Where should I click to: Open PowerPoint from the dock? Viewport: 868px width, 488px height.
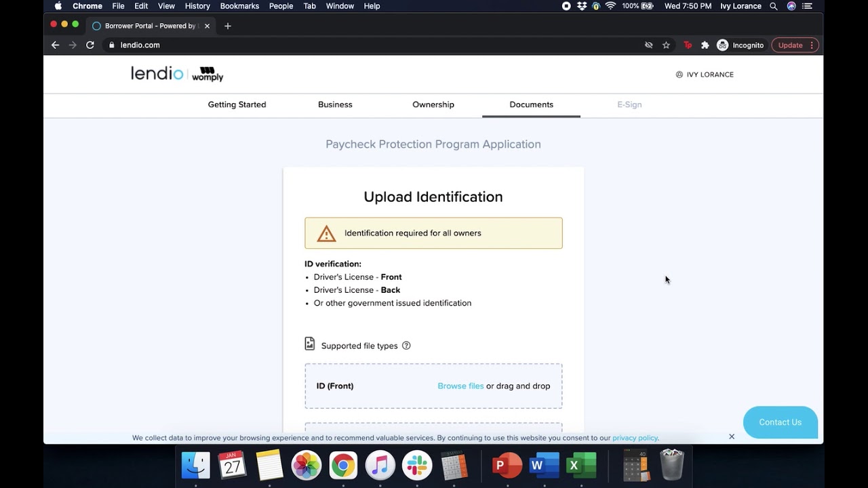coord(507,466)
